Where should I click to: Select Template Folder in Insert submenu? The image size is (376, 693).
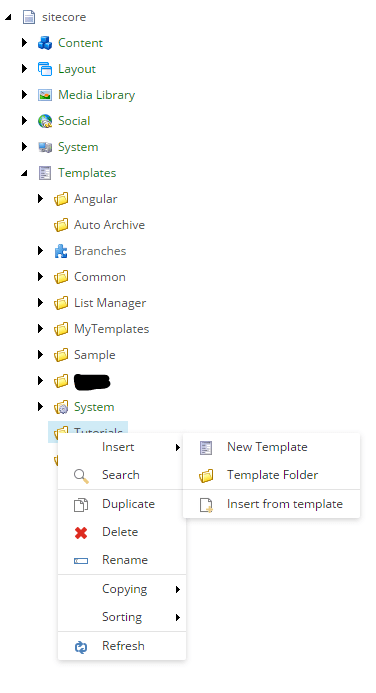coord(271,475)
